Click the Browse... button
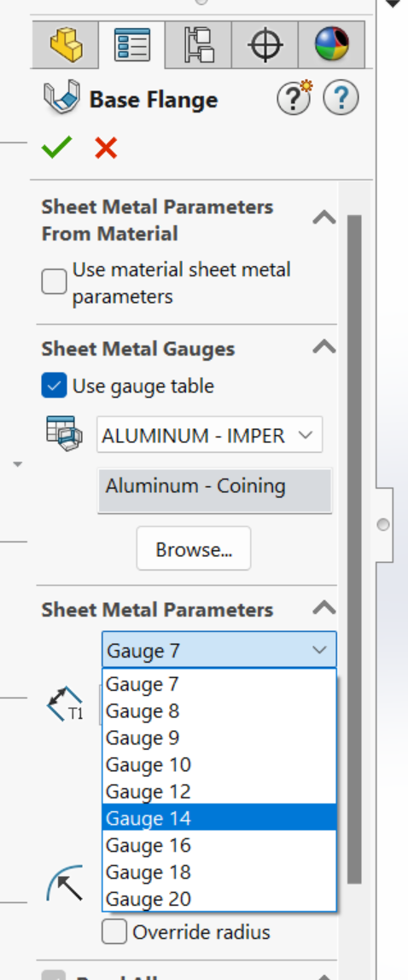The height and width of the screenshot is (980, 408). (x=194, y=548)
